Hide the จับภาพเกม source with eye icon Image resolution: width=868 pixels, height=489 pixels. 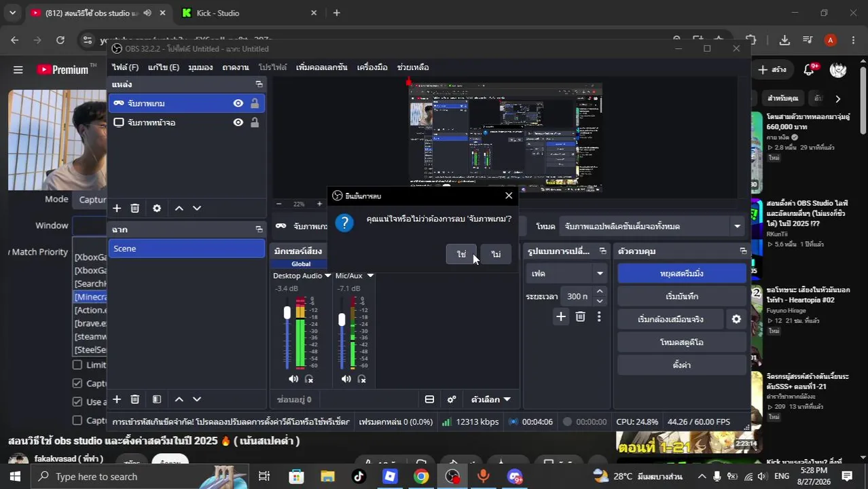click(238, 103)
